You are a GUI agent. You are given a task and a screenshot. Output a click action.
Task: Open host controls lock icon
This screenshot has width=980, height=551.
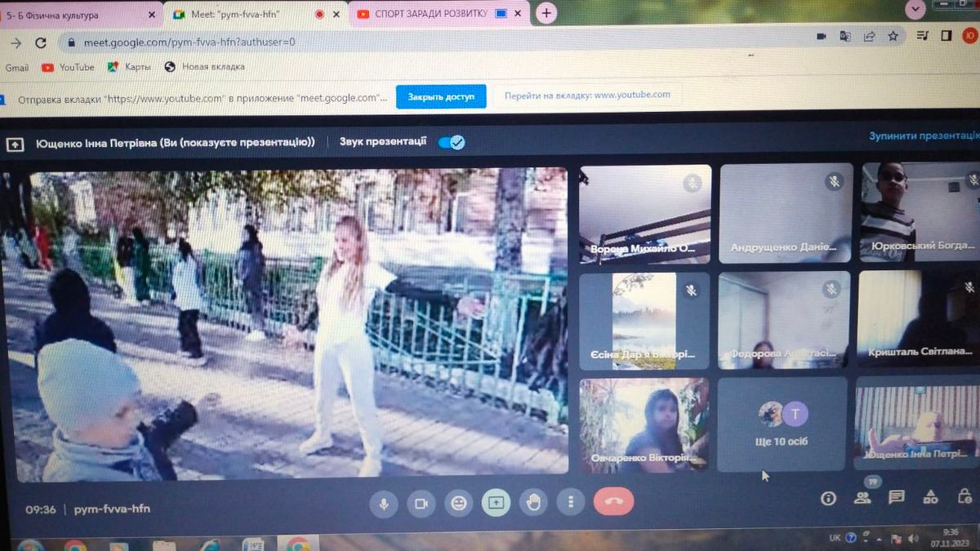click(964, 495)
